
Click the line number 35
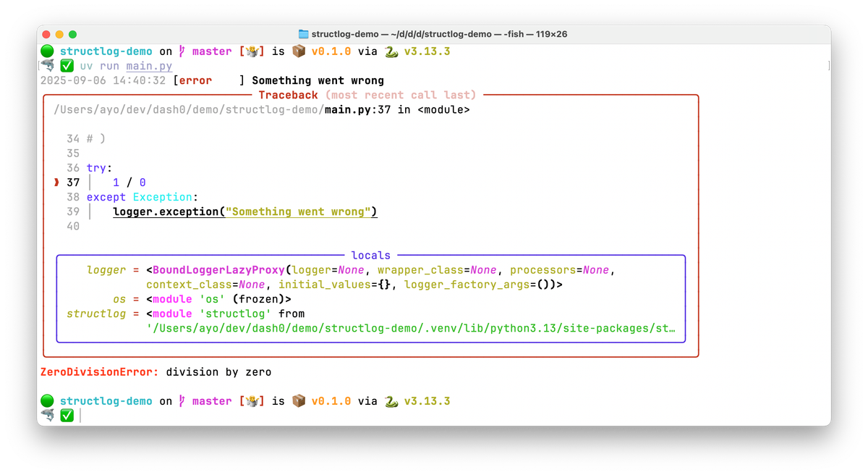click(x=73, y=153)
